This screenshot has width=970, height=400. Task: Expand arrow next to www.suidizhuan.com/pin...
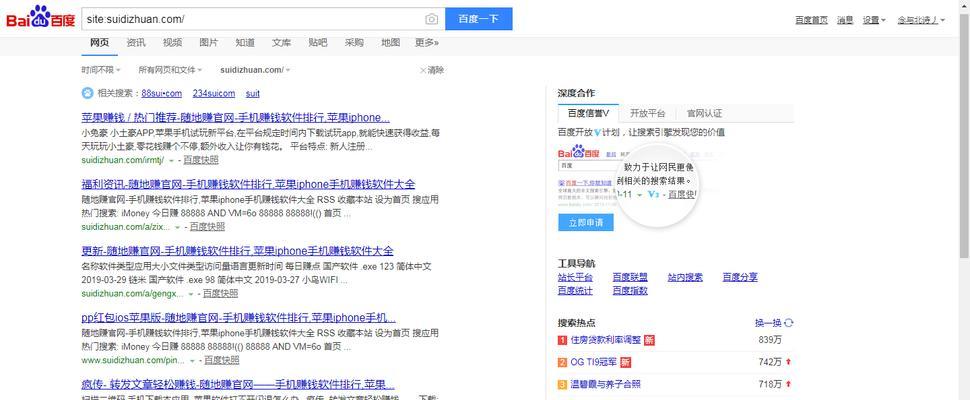192,360
